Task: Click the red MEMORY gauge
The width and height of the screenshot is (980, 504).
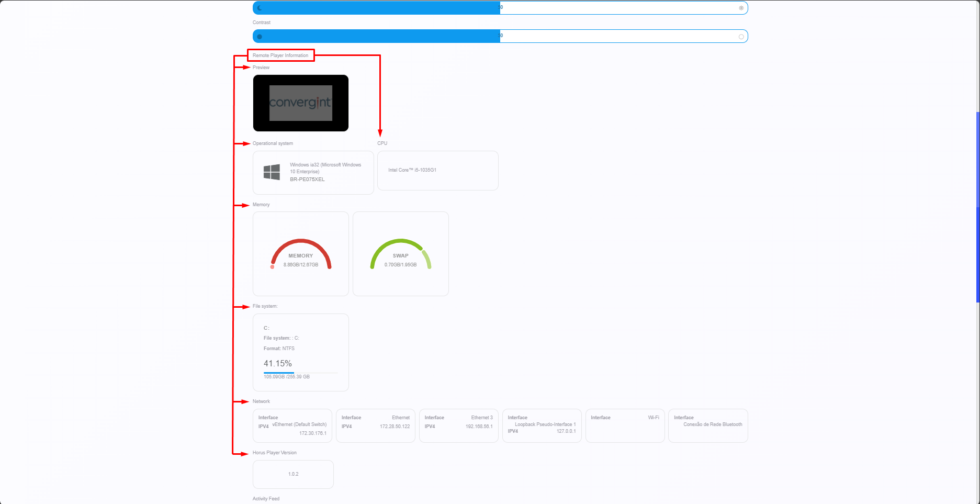Action: [301, 254]
